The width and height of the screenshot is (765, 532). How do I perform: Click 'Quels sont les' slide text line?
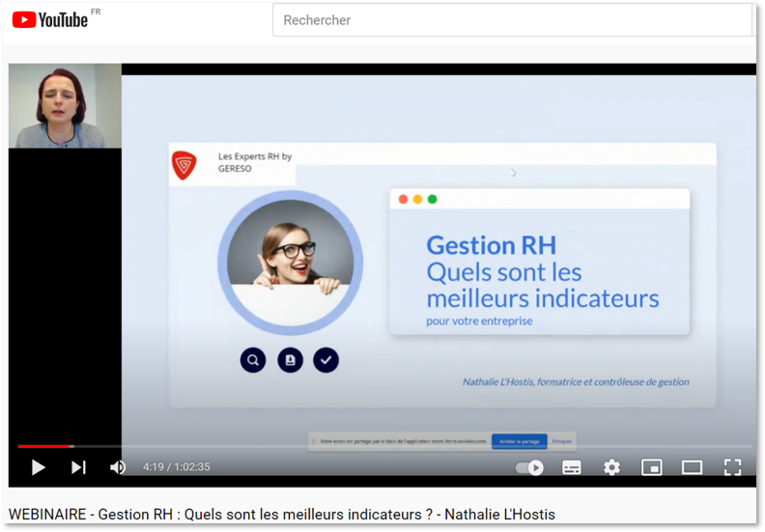click(x=504, y=272)
